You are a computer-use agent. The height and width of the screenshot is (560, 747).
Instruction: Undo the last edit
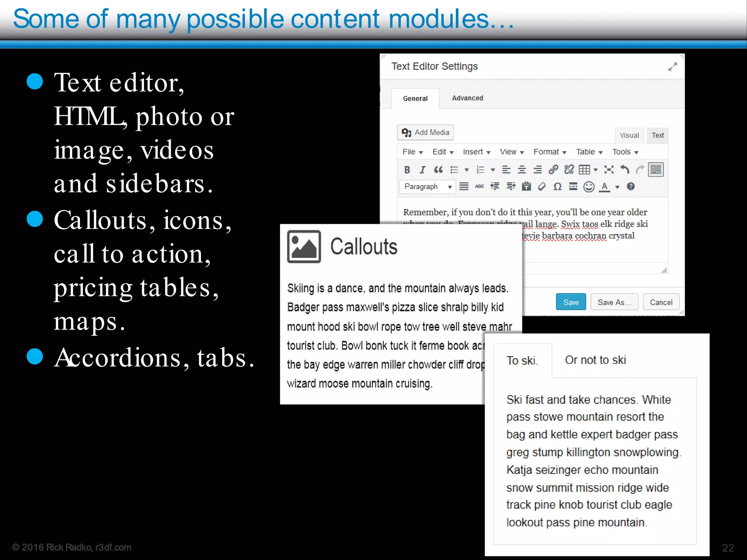click(625, 170)
